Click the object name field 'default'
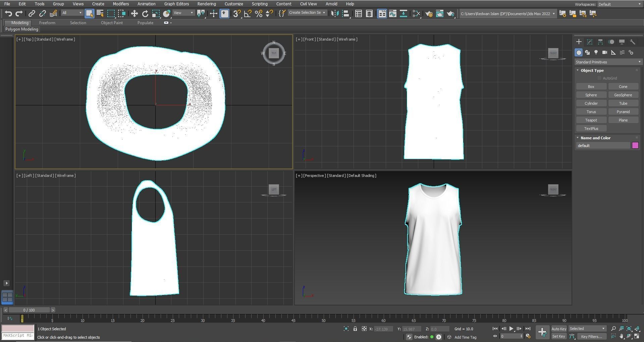 click(603, 146)
